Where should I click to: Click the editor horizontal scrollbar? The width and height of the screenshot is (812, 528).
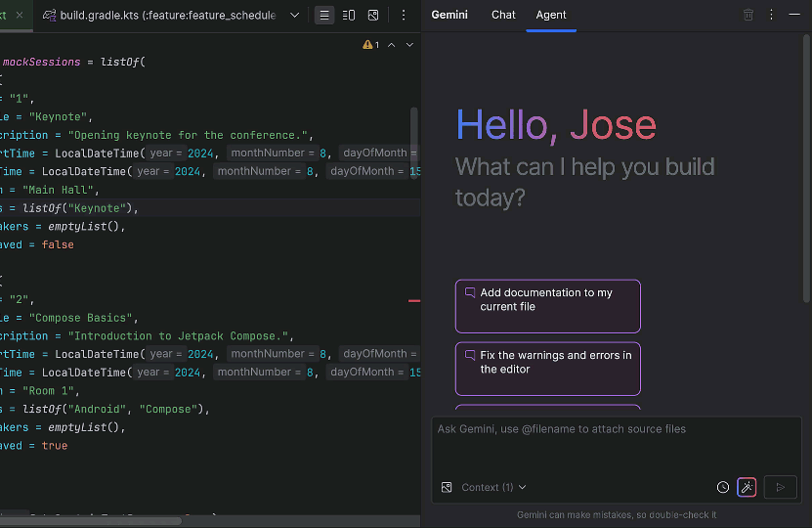click(x=91, y=521)
